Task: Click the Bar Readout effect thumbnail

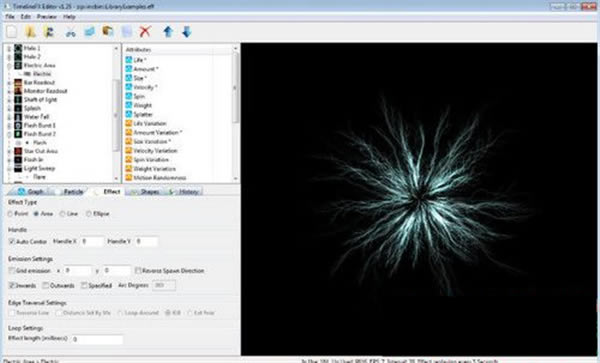Action: [18, 82]
